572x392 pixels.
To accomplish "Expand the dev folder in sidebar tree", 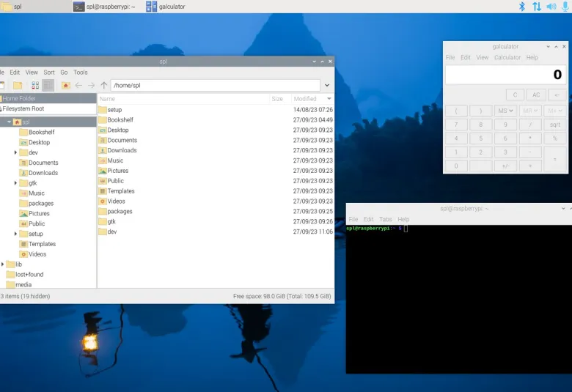I will pyautogui.click(x=15, y=152).
